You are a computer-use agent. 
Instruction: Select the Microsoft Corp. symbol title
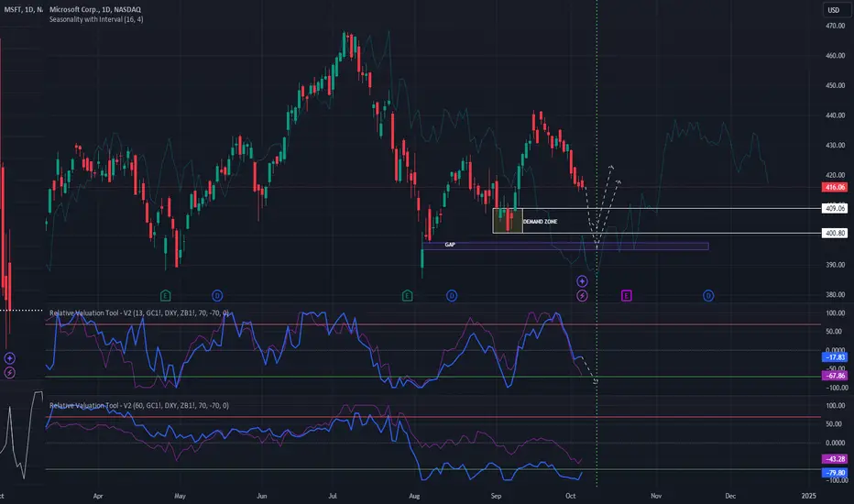[94, 9]
